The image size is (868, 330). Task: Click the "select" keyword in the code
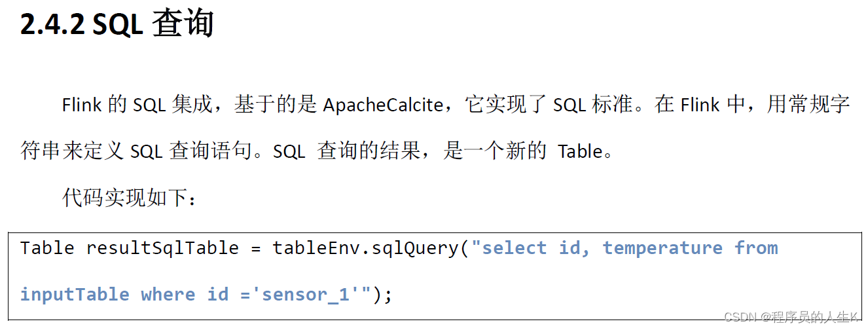tap(514, 248)
